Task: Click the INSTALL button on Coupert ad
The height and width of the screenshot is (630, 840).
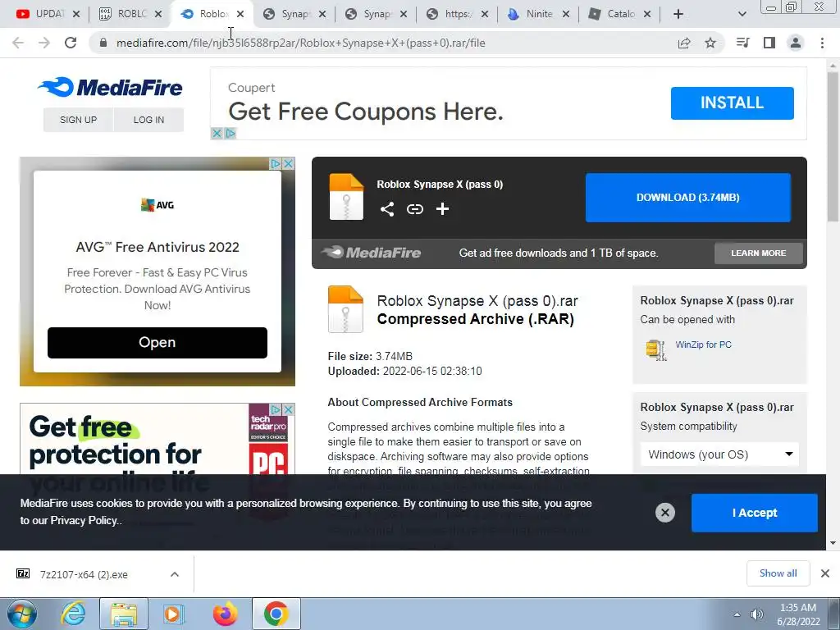Action: click(x=732, y=103)
